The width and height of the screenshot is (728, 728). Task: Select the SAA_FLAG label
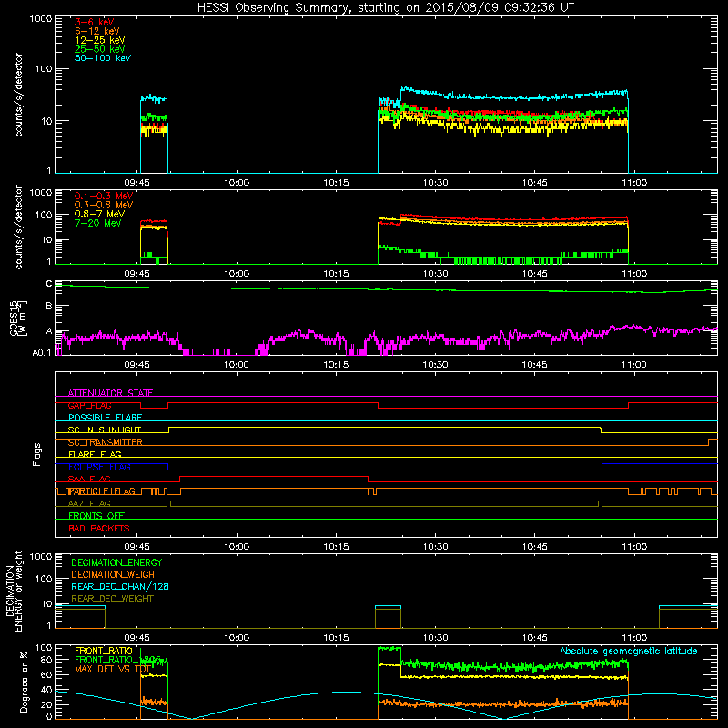point(89,479)
